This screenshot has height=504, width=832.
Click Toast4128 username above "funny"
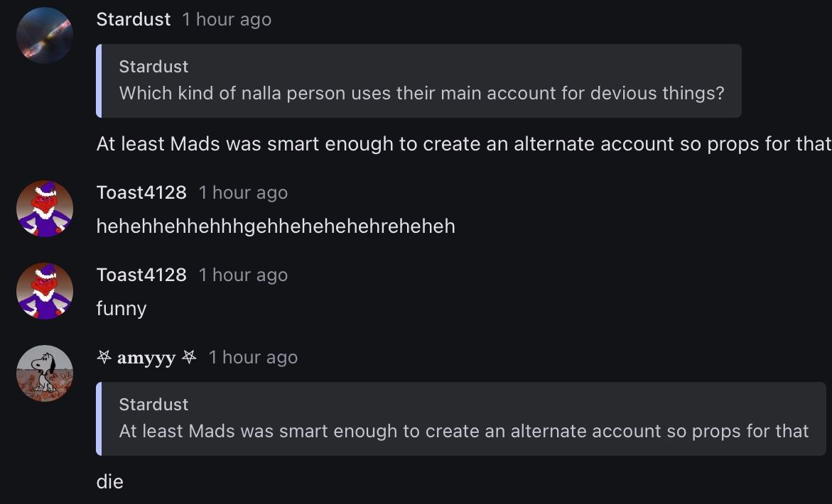(141, 275)
